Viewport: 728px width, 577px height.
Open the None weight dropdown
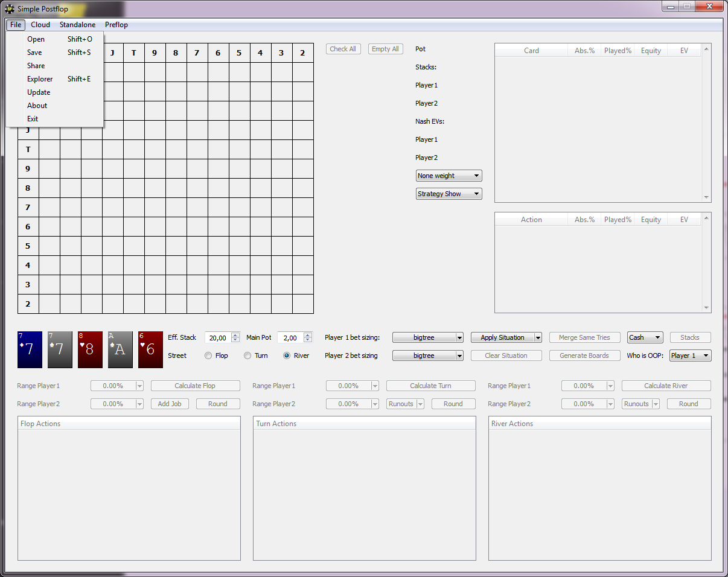pos(449,176)
